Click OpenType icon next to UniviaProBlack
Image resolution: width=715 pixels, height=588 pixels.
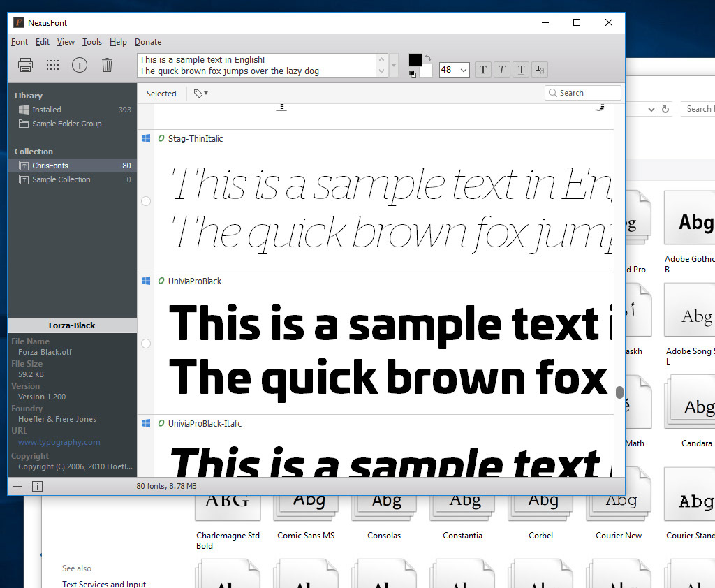tap(161, 281)
